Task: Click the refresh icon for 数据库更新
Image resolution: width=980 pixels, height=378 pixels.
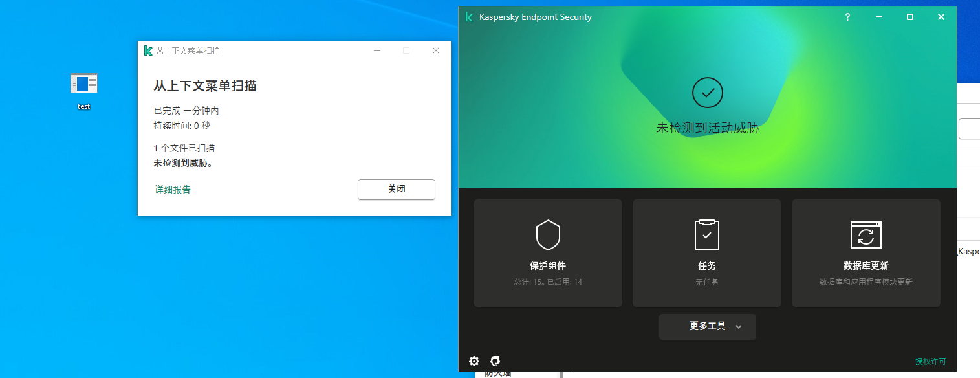Action: tap(866, 235)
